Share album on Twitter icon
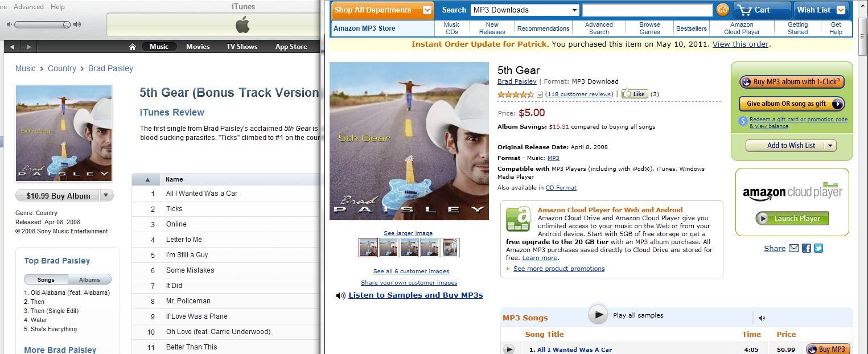 click(818, 248)
